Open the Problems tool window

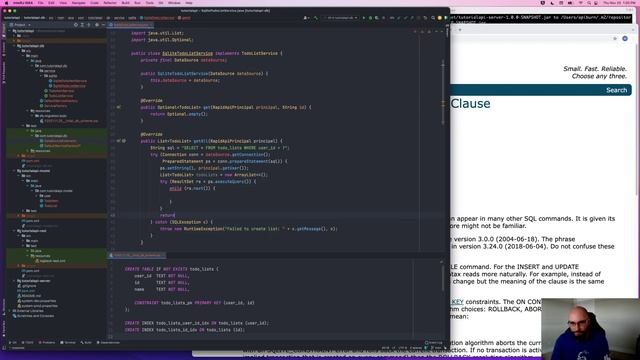pos(47,342)
